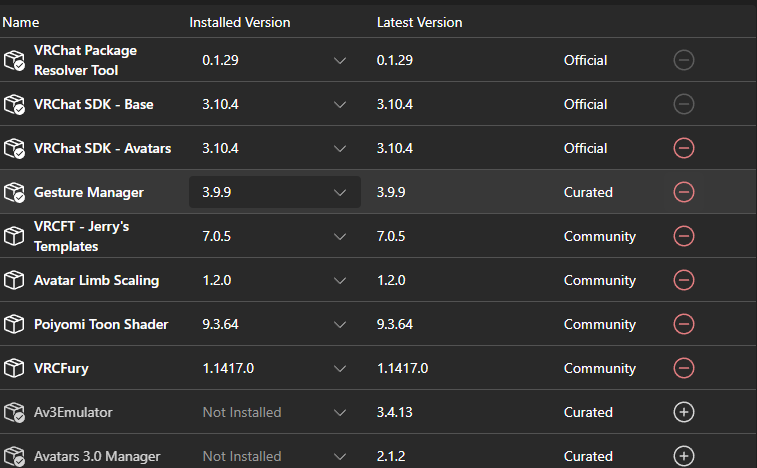757x468 pixels.
Task: Select the VRChat Package Resolver Tool name
Action: tap(85, 60)
